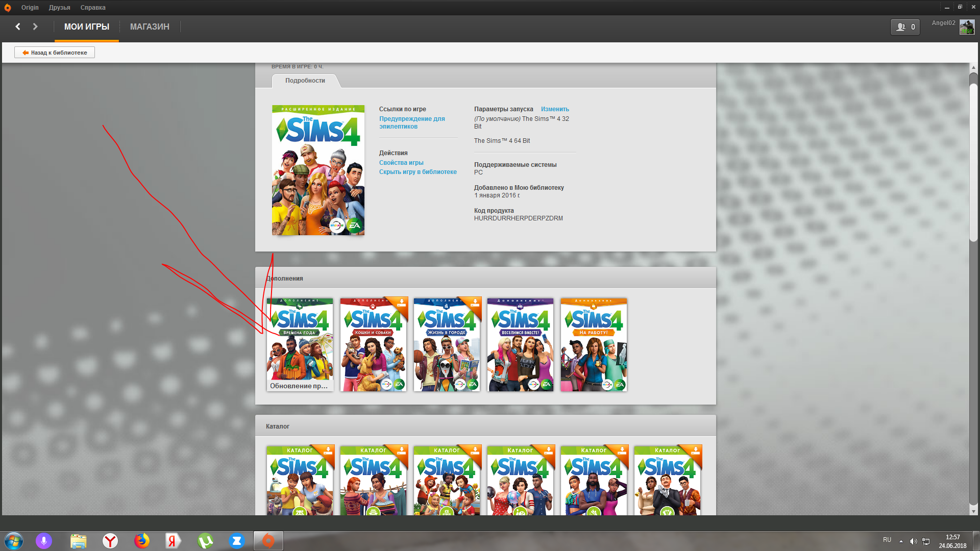Image resolution: width=980 pixels, height=551 pixels.
Task: Click Изменить launch options link
Action: 555,109
